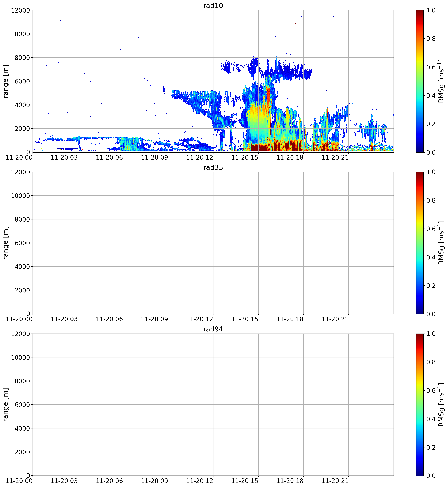Image resolution: width=448 pixels, height=487 pixels.
Task: Click the 0.4 tick on rad35 colorbar
Action: [431, 257]
